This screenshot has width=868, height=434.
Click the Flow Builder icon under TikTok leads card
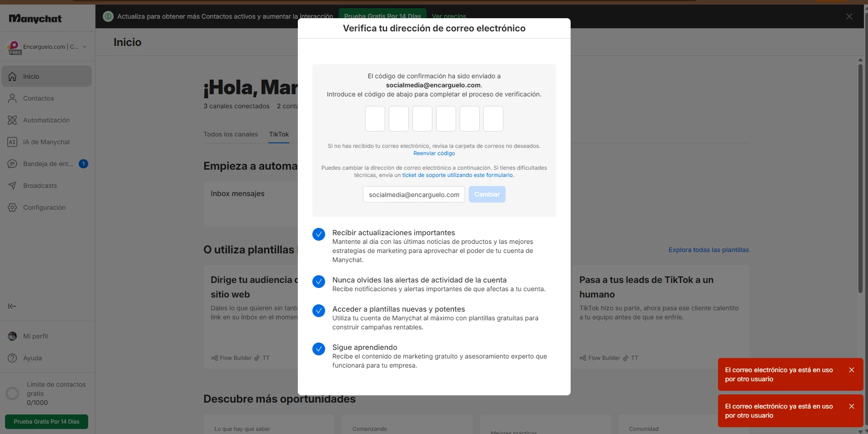pos(583,358)
